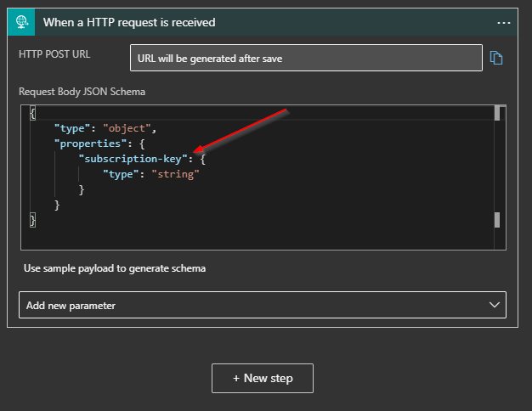The width and height of the screenshot is (532, 411).
Task: Click the JSON editor's vertical scrollbar top marker
Action: [x=497, y=113]
